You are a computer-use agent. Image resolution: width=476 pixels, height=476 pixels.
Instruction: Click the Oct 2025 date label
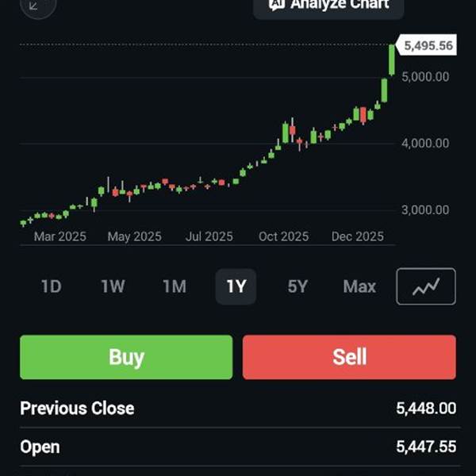pos(283,236)
